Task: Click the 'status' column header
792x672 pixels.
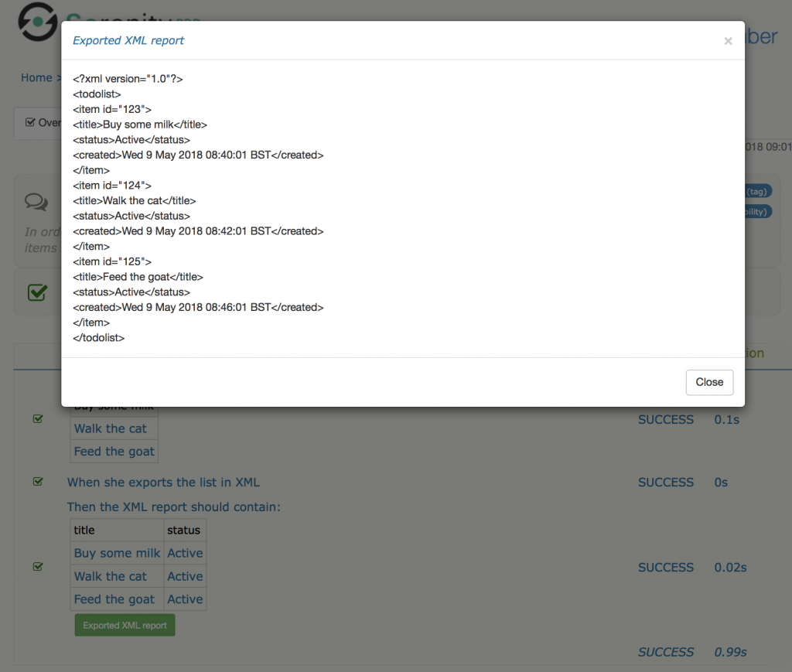Action: (x=185, y=530)
